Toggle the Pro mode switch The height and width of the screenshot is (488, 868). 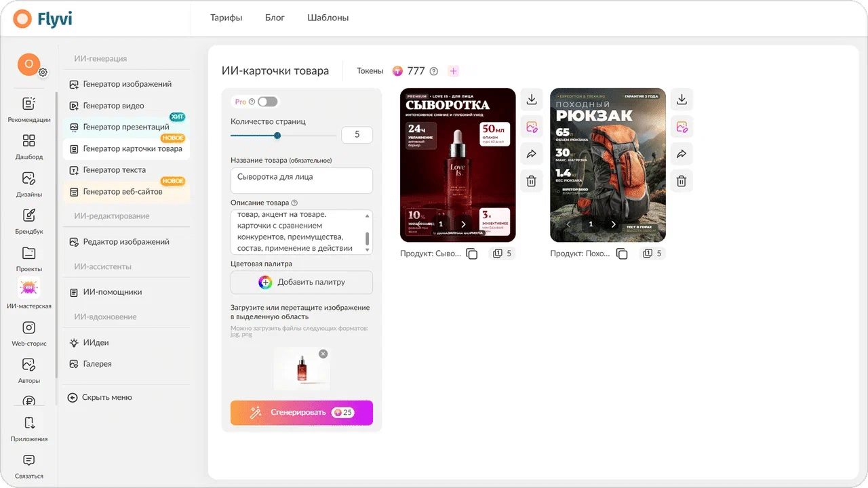267,102
